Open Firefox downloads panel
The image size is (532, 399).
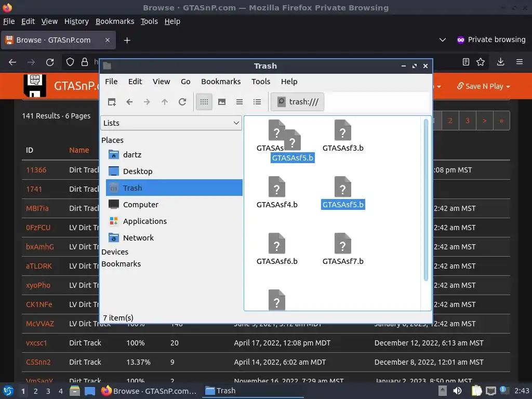coord(500,62)
